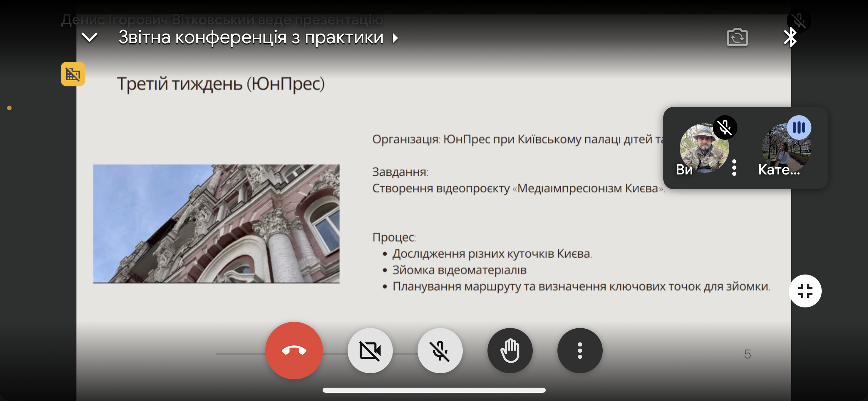This screenshot has width=868, height=401.
Task: Exit full screen with minimize icon
Action: (x=805, y=291)
